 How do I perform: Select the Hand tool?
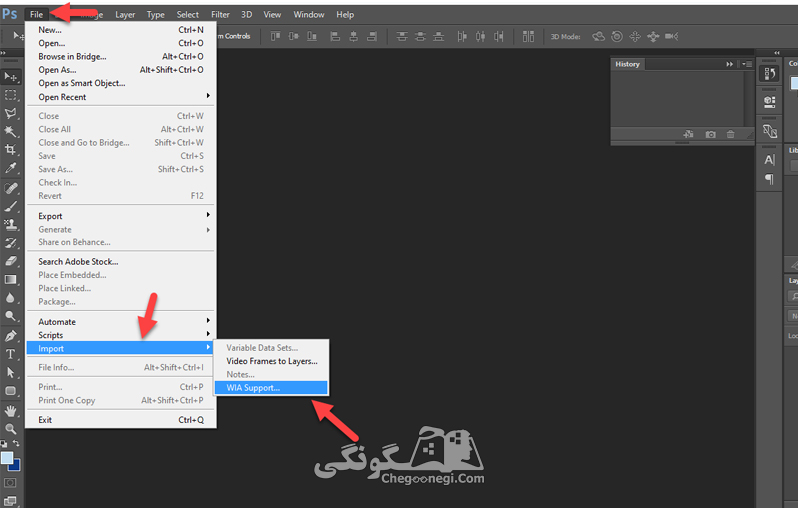click(x=10, y=411)
